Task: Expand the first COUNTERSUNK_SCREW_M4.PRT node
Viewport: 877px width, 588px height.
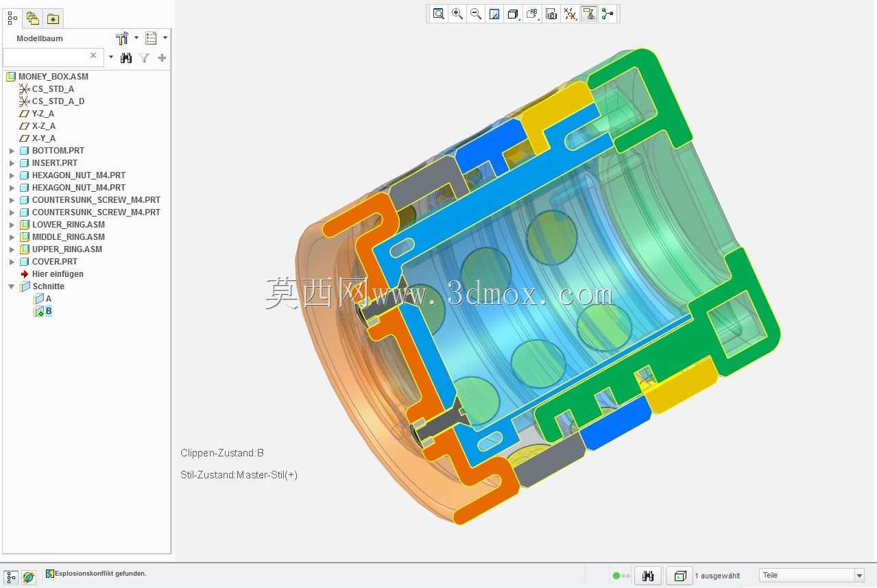Action: 12,200
